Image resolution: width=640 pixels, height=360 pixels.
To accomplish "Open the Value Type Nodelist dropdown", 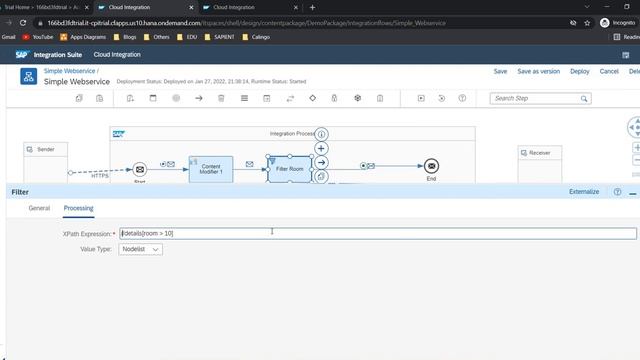I will pyautogui.click(x=140, y=249).
